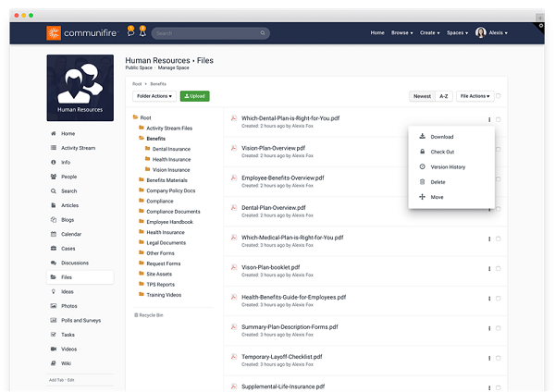The height and width of the screenshot is (392, 555).
Task: Open three-dot menu for Dental-Plan-Overview.pdf
Action: point(489,209)
